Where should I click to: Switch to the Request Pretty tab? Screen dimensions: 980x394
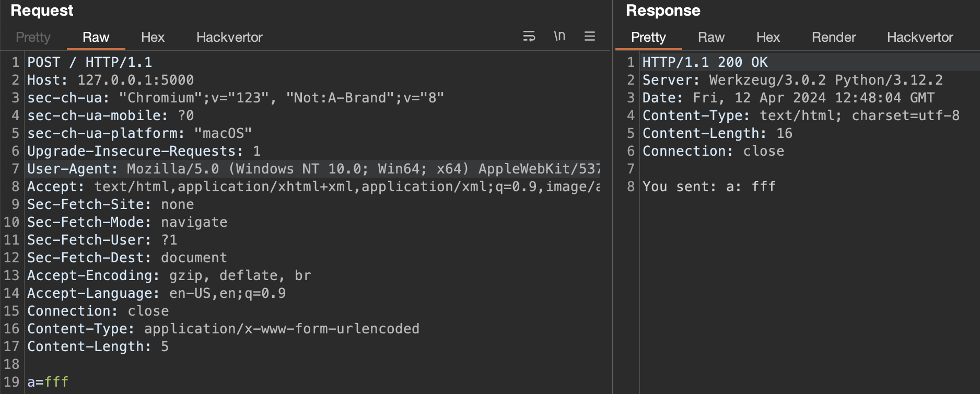(x=33, y=37)
